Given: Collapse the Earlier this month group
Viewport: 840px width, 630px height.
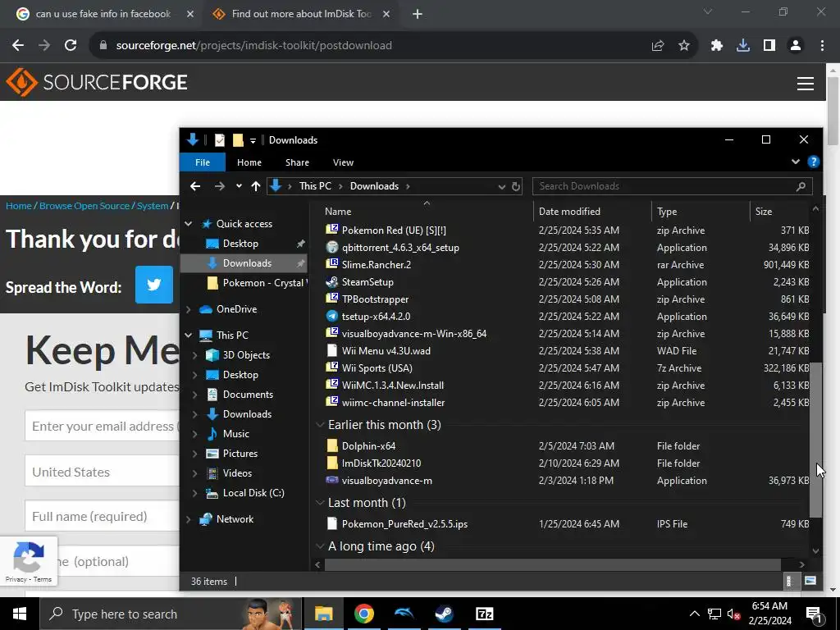Looking at the screenshot, I should click(320, 425).
